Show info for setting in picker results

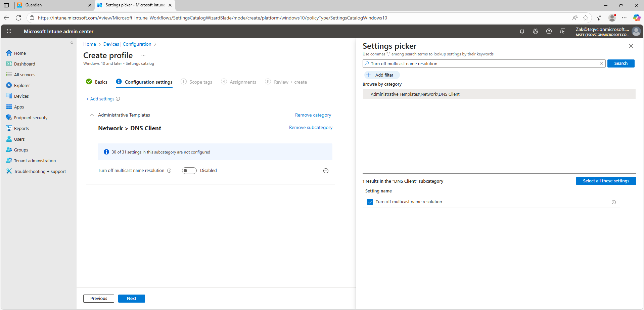pos(613,202)
